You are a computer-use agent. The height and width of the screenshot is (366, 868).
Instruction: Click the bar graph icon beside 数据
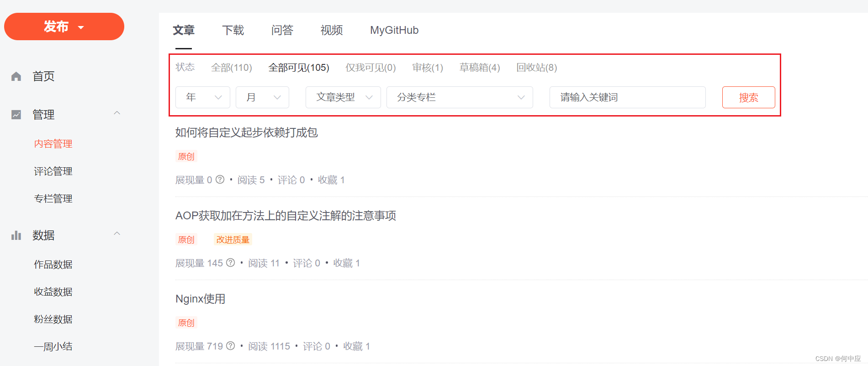16,235
